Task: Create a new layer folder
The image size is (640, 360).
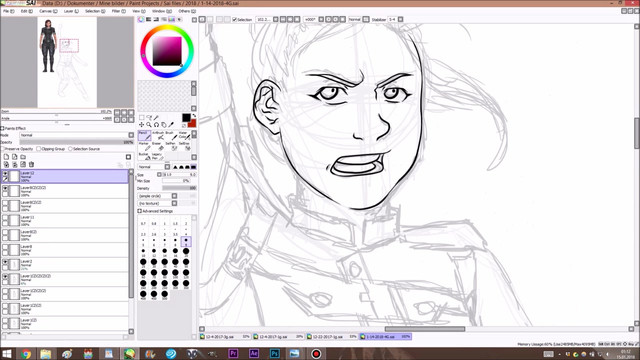Action: (23, 157)
